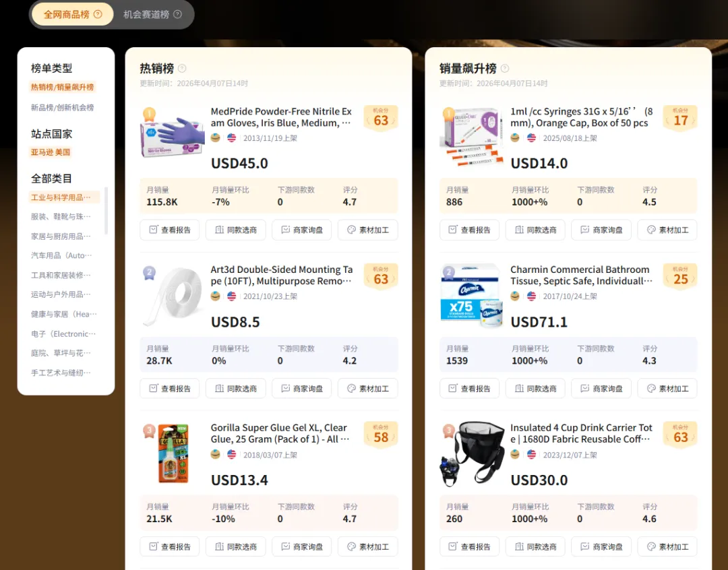Click 同款选商 for Art3d mounting tape
The width and height of the screenshot is (728, 570).
(x=235, y=389)
